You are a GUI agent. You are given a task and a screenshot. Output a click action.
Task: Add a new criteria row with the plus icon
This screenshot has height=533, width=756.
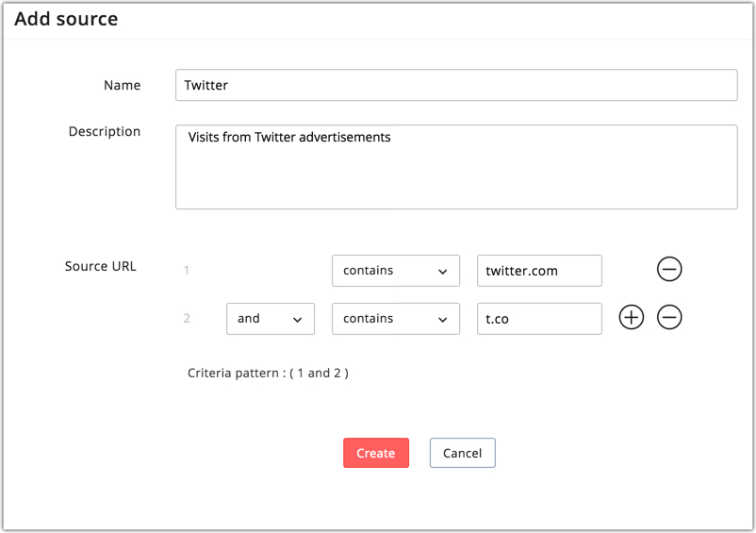click(632, 318)
